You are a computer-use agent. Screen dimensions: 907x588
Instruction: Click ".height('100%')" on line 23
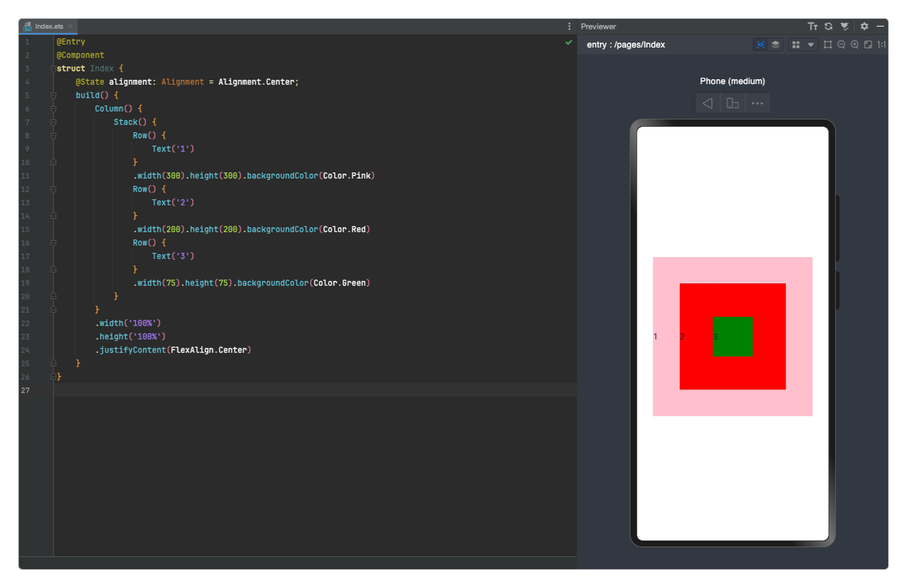pos(130,337)
